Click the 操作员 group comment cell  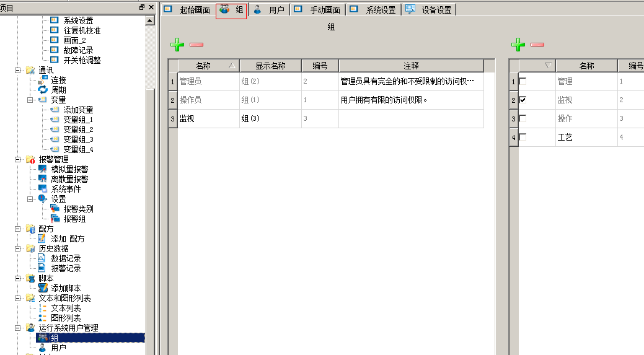(411, 100)
